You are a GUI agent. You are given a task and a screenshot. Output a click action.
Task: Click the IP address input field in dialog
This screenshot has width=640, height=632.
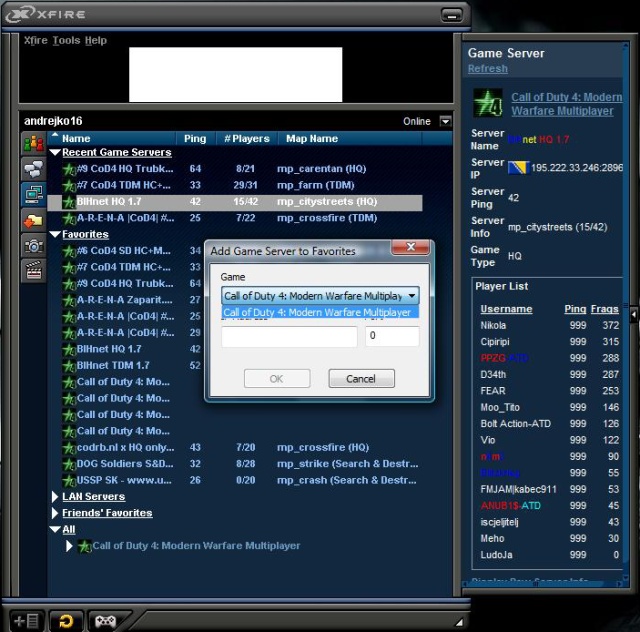coord(289,336)
